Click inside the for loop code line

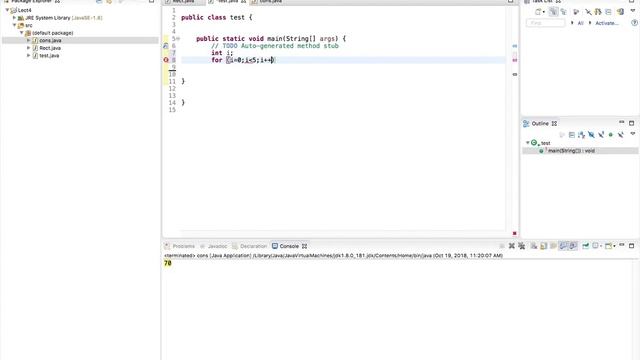pos(243,60)
